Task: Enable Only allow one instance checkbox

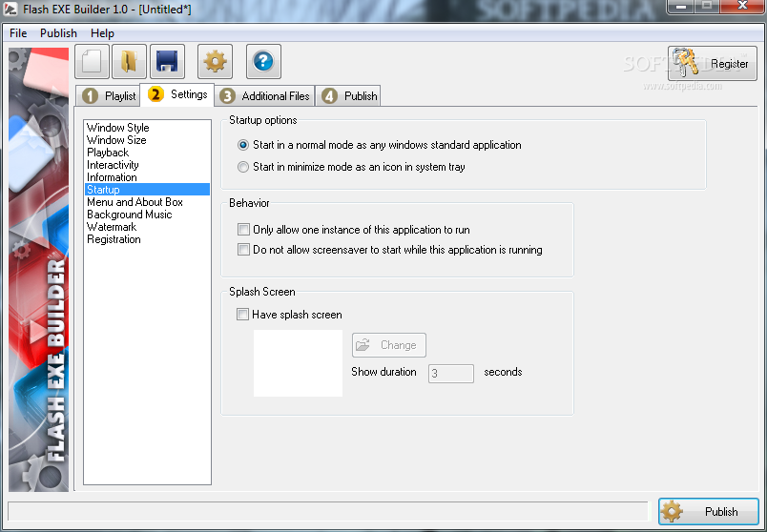Action: pyautogui.click(x=243, y=230)
